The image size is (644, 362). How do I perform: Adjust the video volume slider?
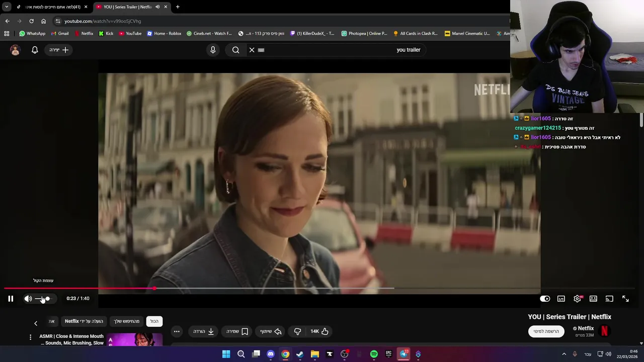(43, 299)
